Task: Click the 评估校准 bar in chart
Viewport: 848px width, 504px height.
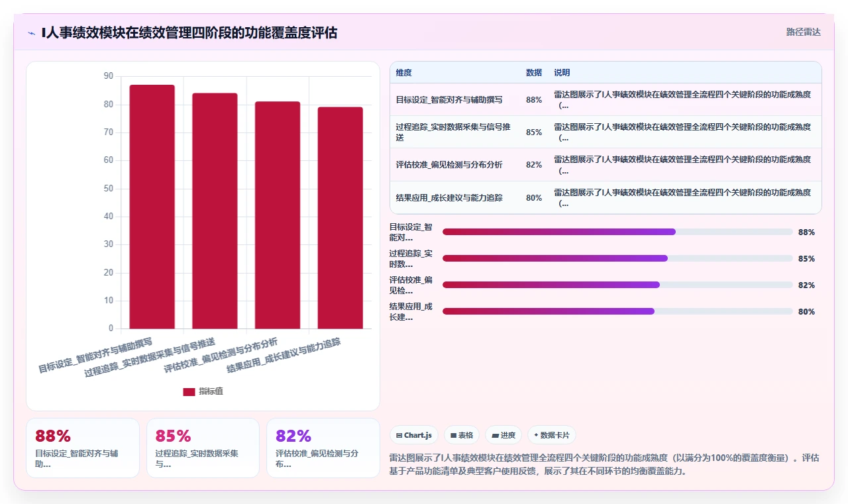Action: coord(278,215)
